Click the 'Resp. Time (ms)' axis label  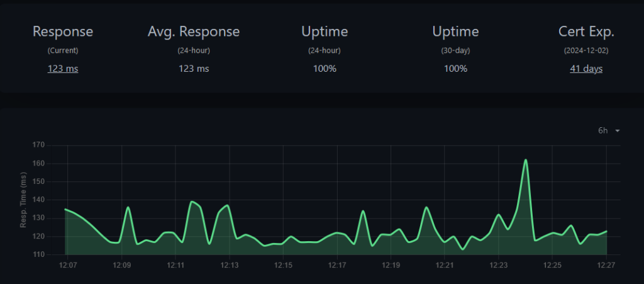point(23,201)
